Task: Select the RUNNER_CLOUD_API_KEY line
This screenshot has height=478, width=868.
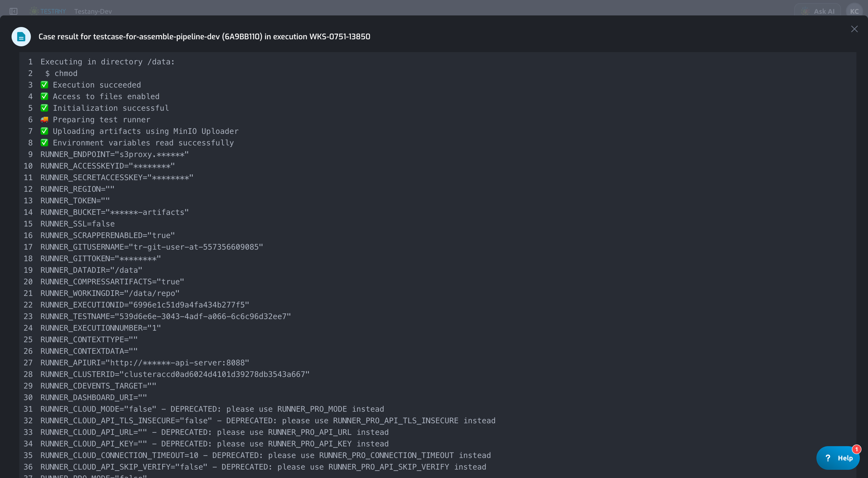Action: tap(215, 444)
